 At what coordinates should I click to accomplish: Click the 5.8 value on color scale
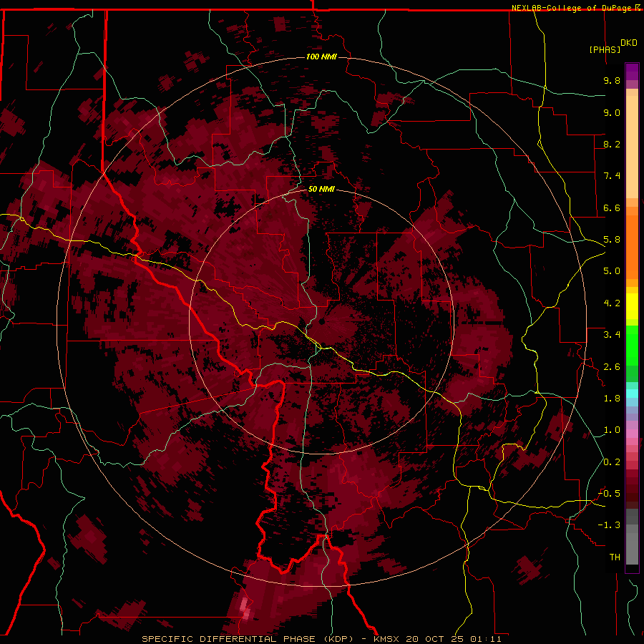tap(612, 240)
